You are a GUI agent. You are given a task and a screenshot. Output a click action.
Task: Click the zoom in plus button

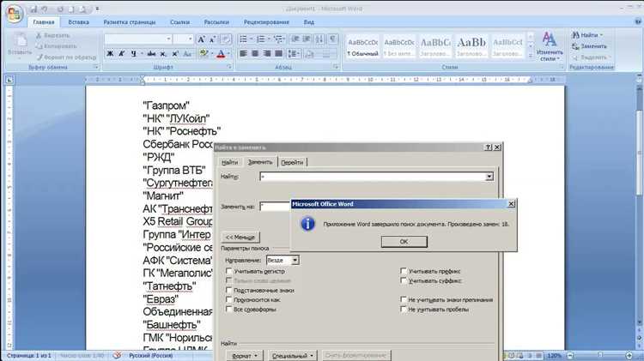click(629, 355)
